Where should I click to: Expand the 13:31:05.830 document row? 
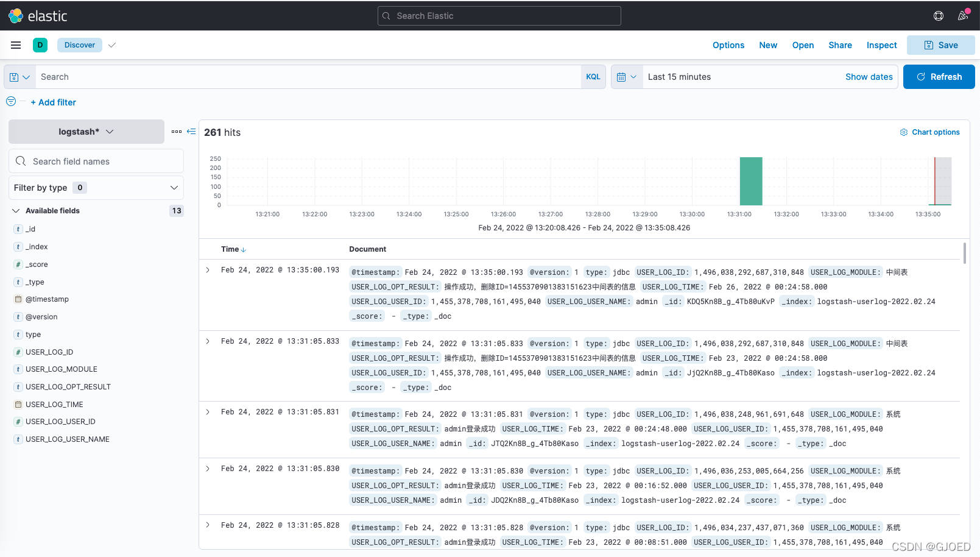(208, 469)
